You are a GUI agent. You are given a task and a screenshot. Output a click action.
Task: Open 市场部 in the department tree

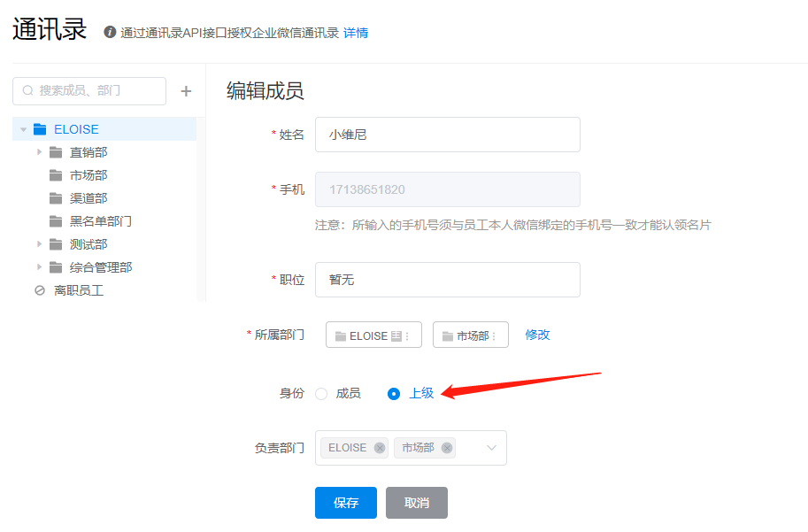[88, 175]
